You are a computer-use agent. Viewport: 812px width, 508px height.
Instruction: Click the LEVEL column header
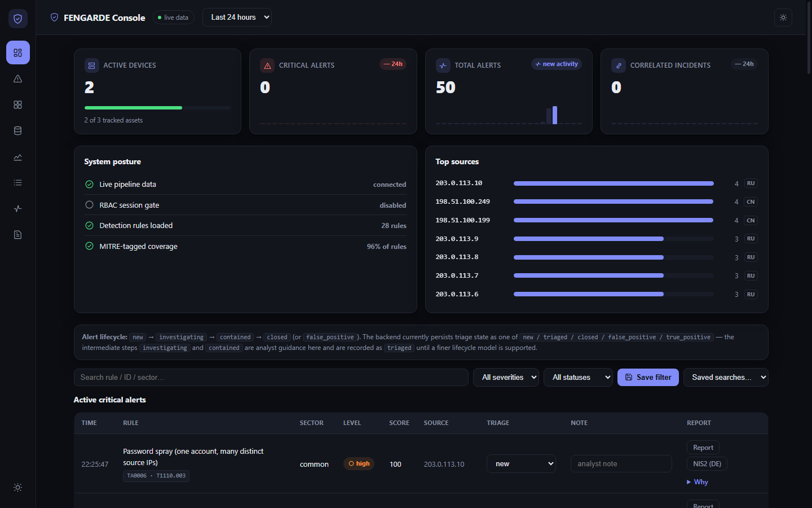coord(352,423)
